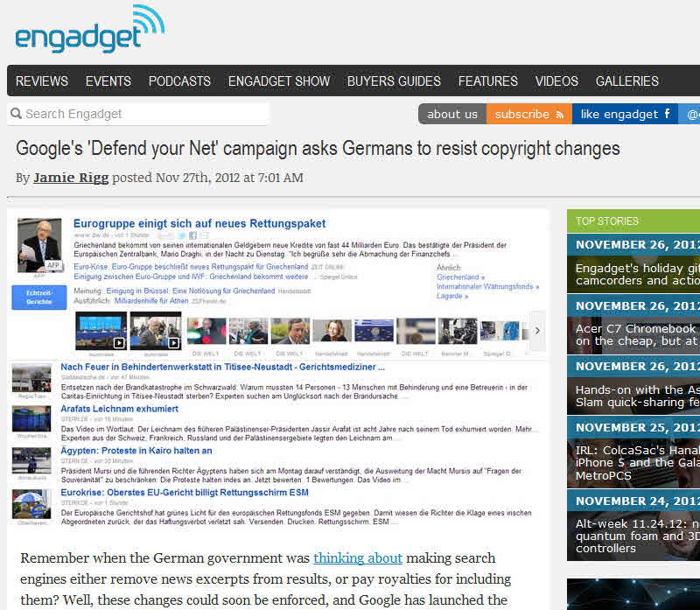Open 'Arafats Leichnam exhumiert' headline
Image resolution: width=700 pixels, height=610 pixels.
coord(119,409)
